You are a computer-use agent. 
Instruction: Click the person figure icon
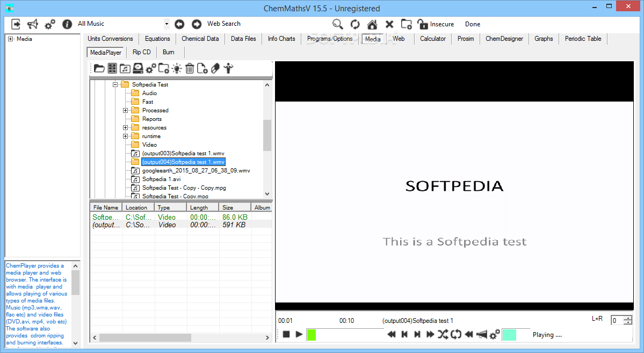click(228, 69)
